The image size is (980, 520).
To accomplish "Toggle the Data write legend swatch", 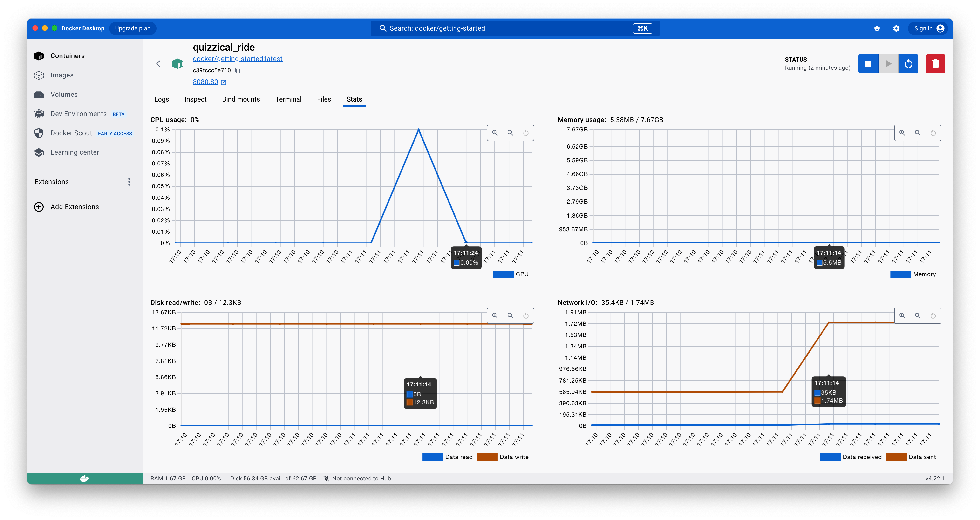I will (487, 457).
